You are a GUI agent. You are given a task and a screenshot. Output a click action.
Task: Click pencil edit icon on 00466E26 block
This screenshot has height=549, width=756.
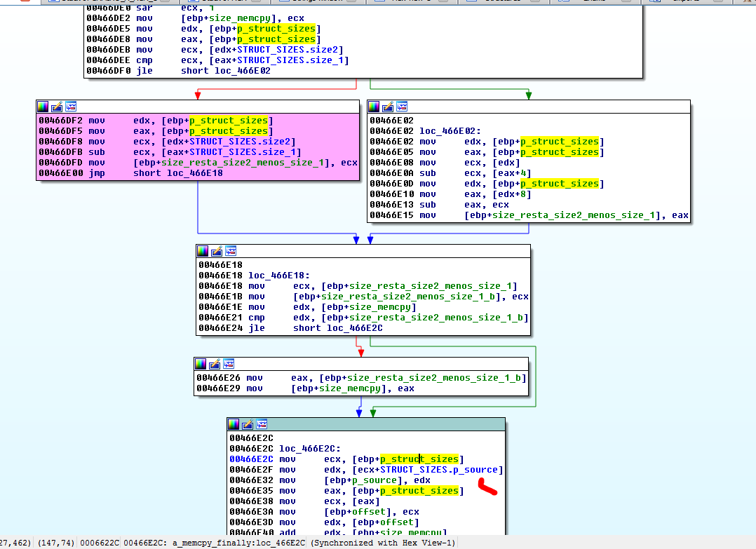tap(215, 364)
